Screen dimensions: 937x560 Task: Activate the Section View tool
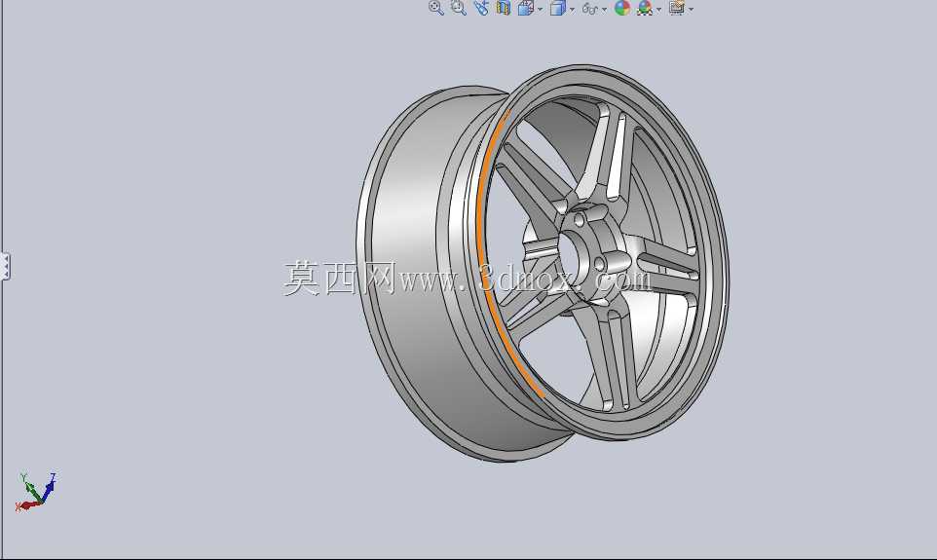coord(504,8)
